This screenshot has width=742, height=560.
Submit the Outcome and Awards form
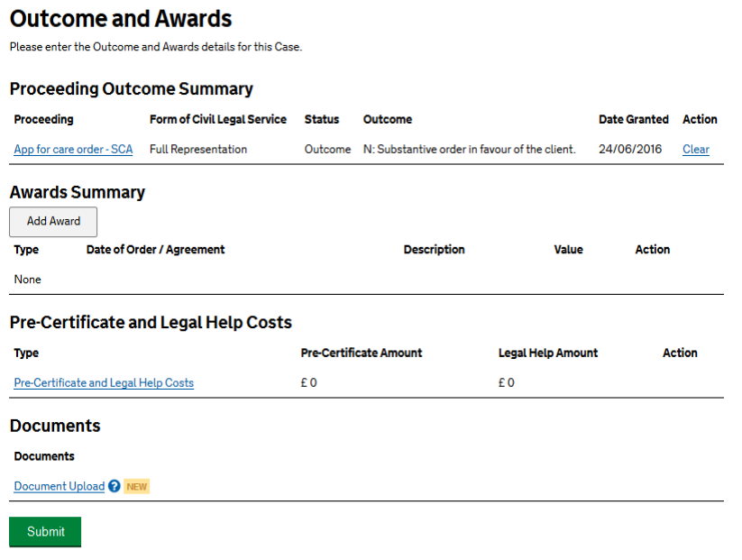click(x=45, y=532)
